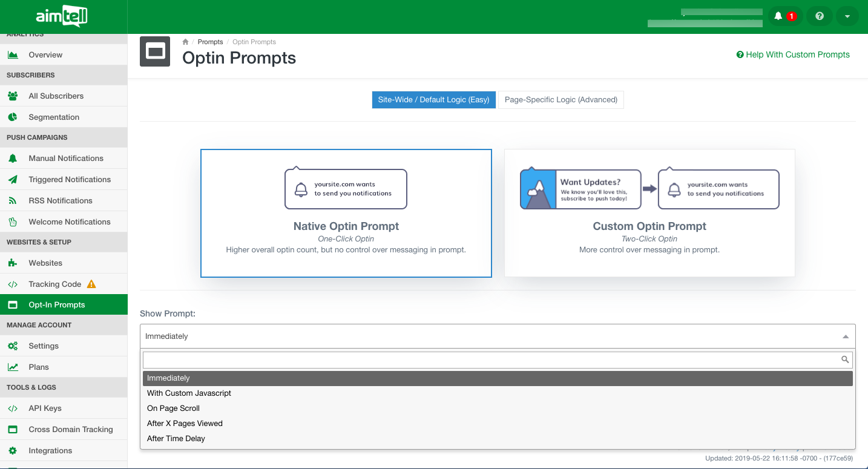Click Prompts in the breadcrumb
Viewport: 868px width, 469px height.
point(210,42)
